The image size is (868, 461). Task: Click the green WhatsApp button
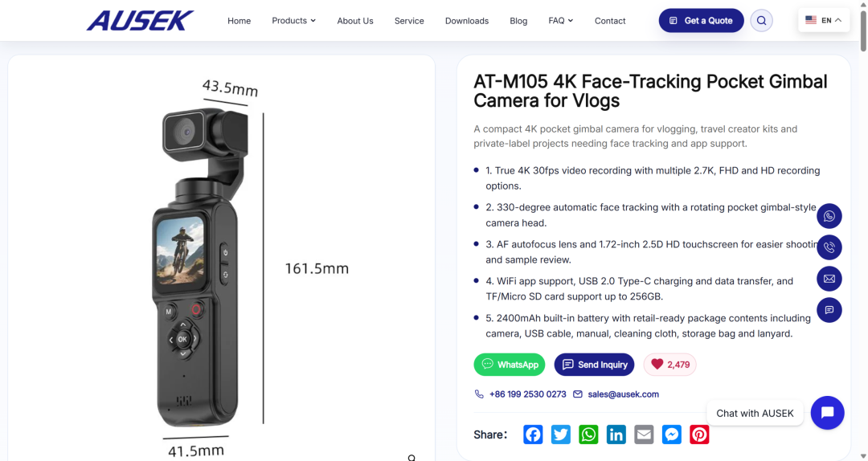tap(510, 364)
